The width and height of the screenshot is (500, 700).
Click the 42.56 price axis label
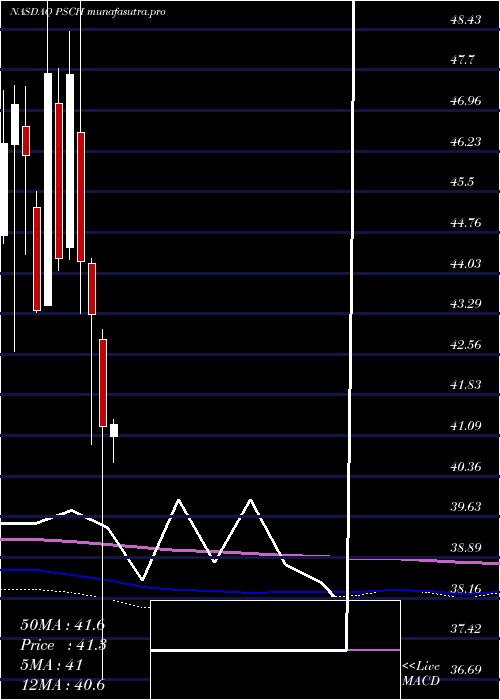click(x=465, y=345)
